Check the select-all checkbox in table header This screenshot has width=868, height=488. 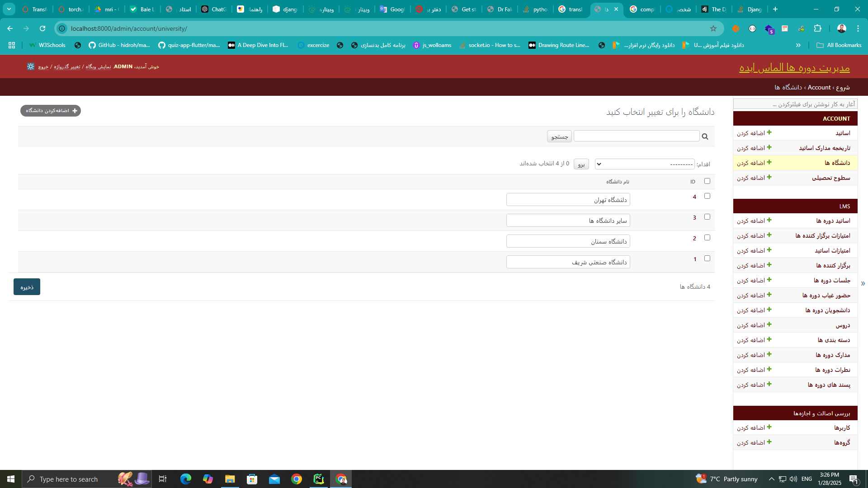pyautogui.click(x=707, y=181)
